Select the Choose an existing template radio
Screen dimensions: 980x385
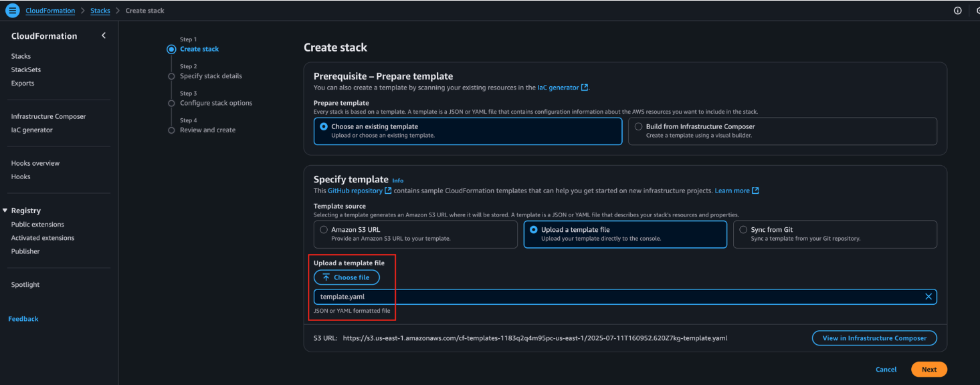[324, 126]
